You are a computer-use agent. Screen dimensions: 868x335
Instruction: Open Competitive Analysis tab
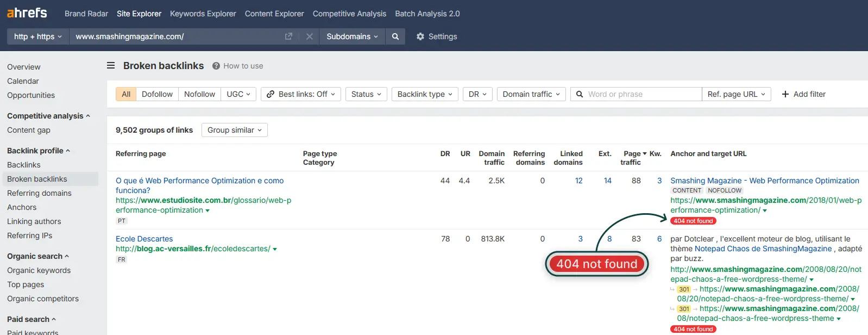349,14
